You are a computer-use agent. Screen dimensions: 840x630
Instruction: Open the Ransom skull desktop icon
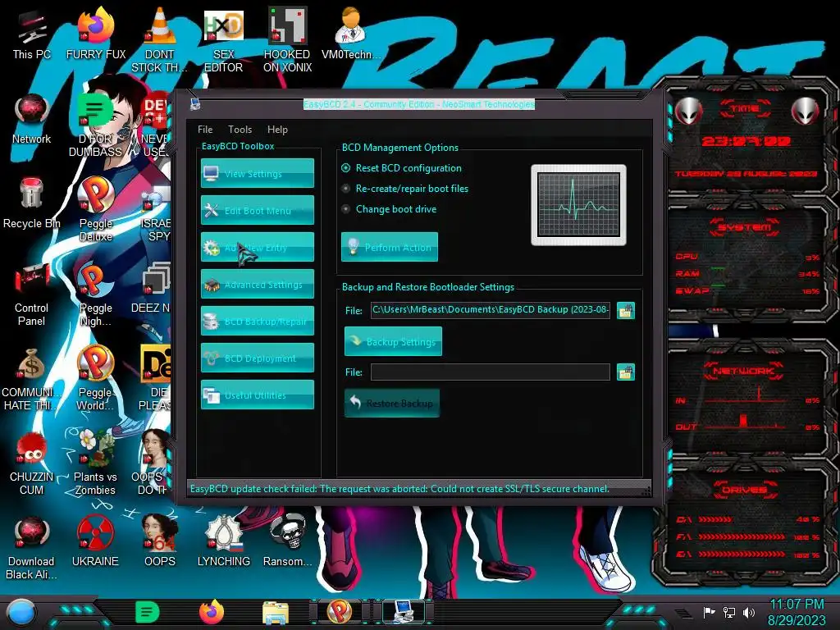[287, 541]
